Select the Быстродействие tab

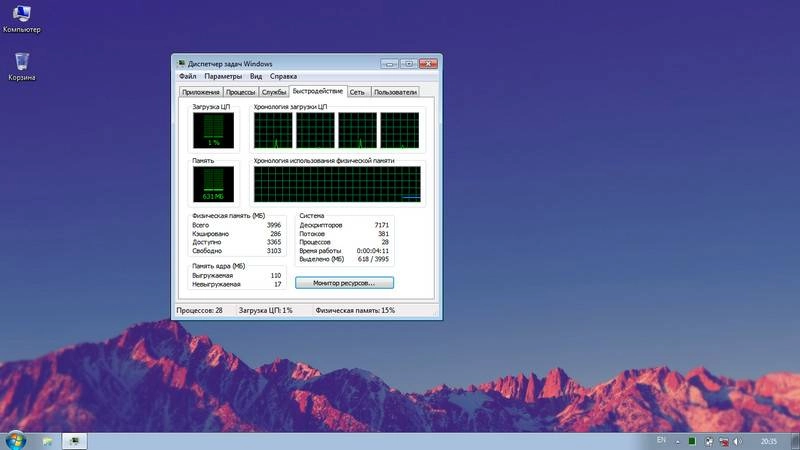[318, 91]
